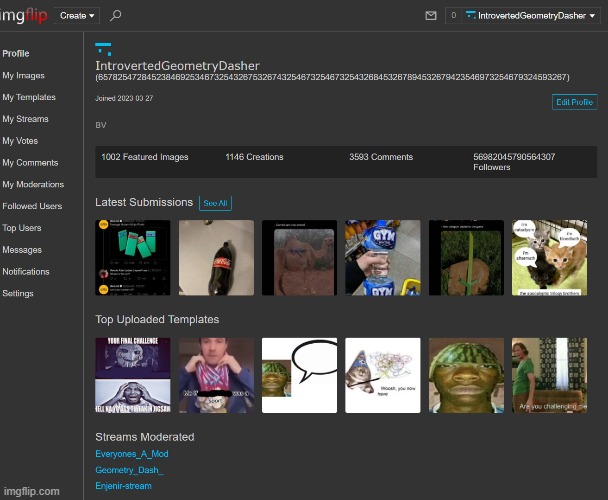Open the messages envelope icon

click(x=431, y=16)
